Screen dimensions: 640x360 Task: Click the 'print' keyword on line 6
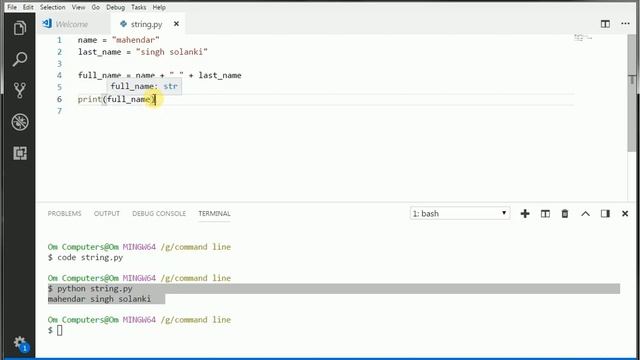89,99
